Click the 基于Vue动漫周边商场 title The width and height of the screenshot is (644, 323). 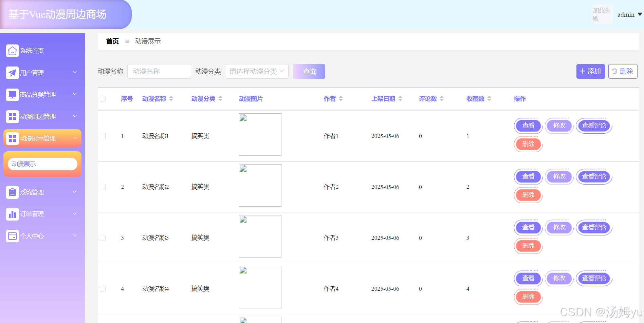click(x=57, y=14)
